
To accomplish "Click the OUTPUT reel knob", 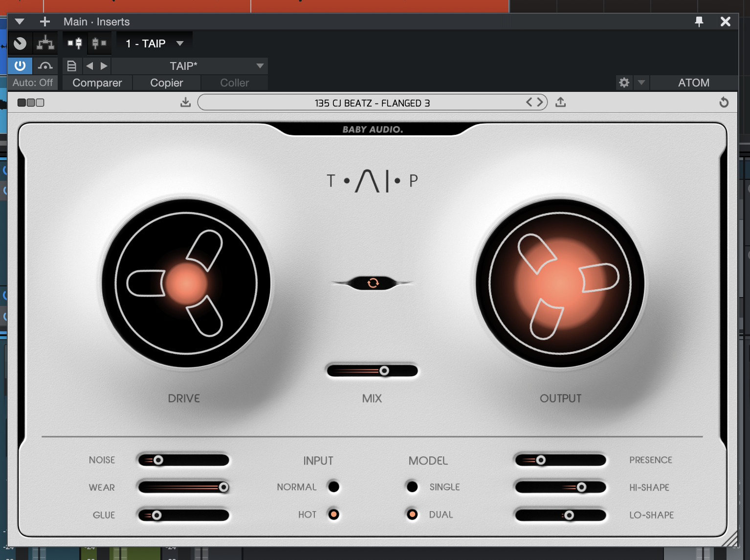I will click(x=560, y=283).
